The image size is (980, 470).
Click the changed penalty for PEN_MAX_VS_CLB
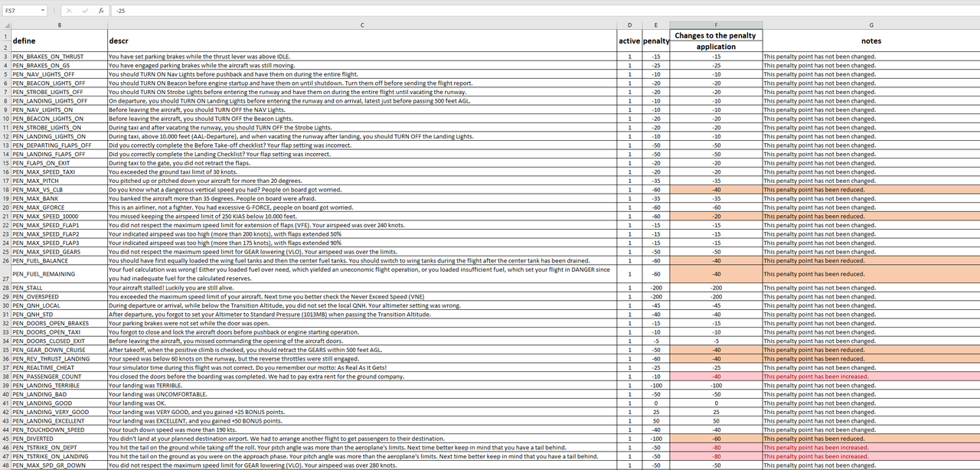[x=716, y=190]
